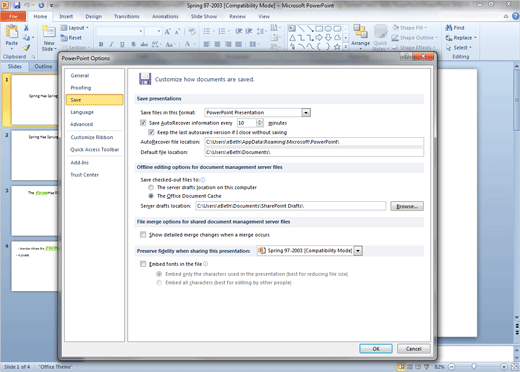Open the Select dropdown in Editing
Image resolution: width=520 pixels, height=372 pixels.
[459, 48]
